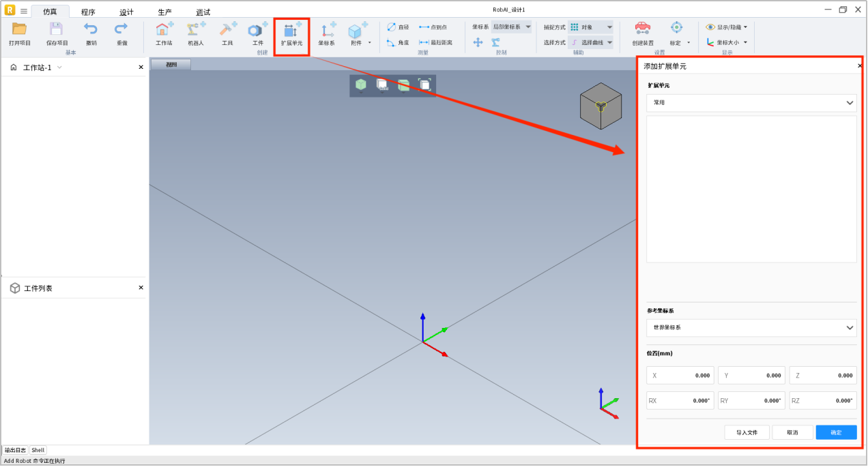Image resolution: width=868 pixels, height=467 pixels.
Task: Click the 撤销 (Undo) arrow icon
Action: pyautogui.click(x=91, y=29)
